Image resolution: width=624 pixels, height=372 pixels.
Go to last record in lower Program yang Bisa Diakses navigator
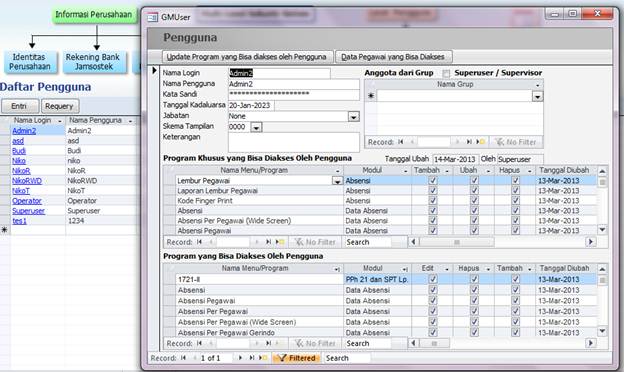click(x=269, y=343)
